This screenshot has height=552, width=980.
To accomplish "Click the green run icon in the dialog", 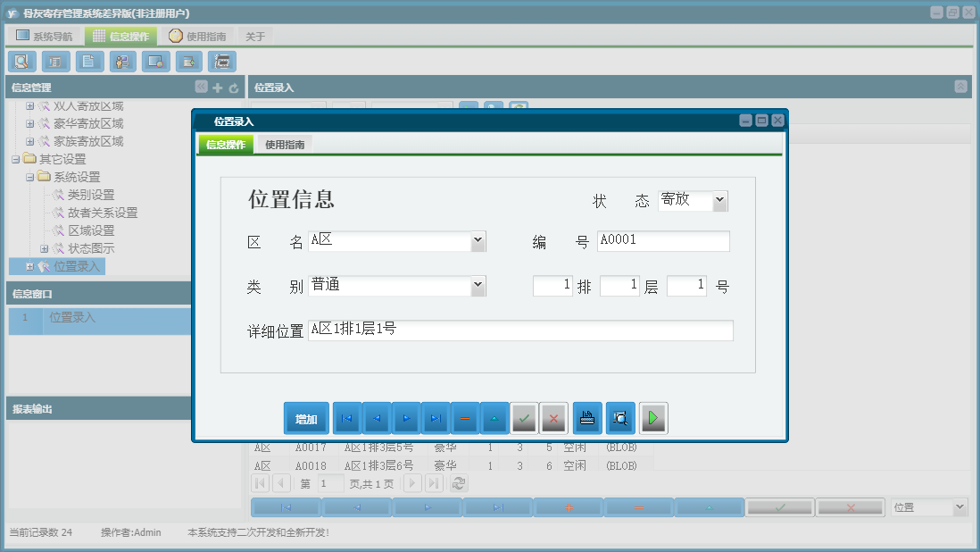I will pos(652,417).
